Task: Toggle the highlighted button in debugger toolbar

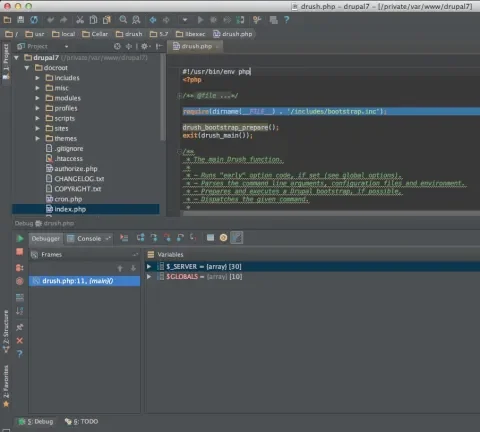Action: pyautogui.click(x=237, y=238)
